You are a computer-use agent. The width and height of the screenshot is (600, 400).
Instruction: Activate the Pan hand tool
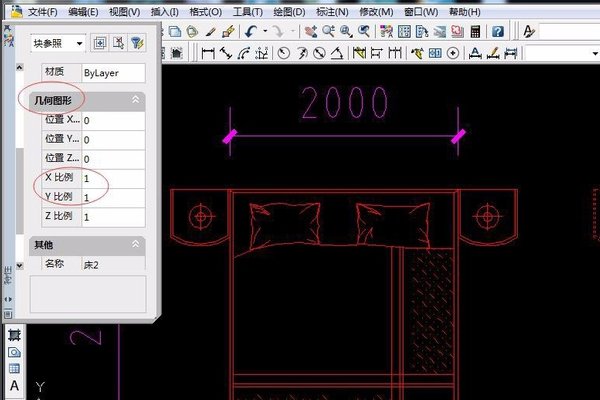[311, 31]
